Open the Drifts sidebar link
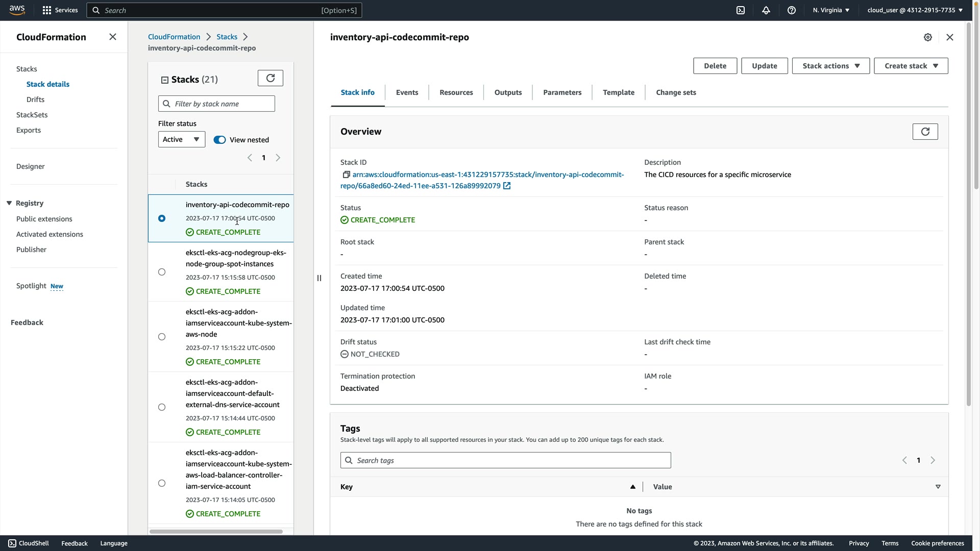The height and width of the screenshot is (551, 980). [35, 99]
